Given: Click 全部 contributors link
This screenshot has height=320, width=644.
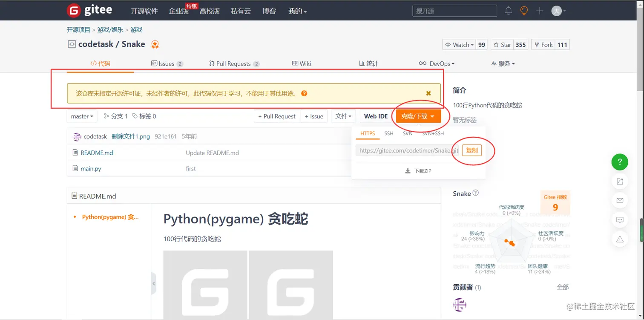Looking at the screenshot, I should 563,287.
